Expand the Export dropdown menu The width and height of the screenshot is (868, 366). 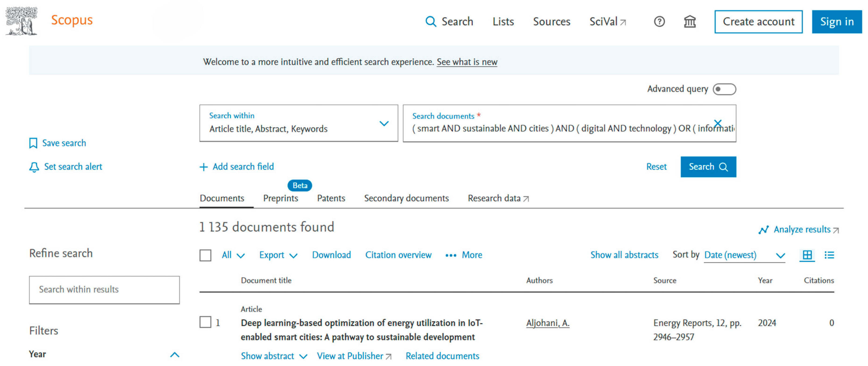(278, 255)
